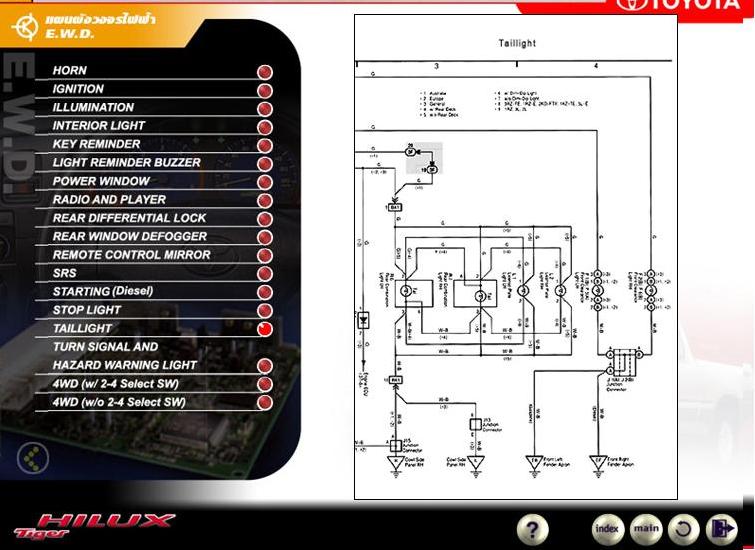Click the question mark help button

coord(532,529)
